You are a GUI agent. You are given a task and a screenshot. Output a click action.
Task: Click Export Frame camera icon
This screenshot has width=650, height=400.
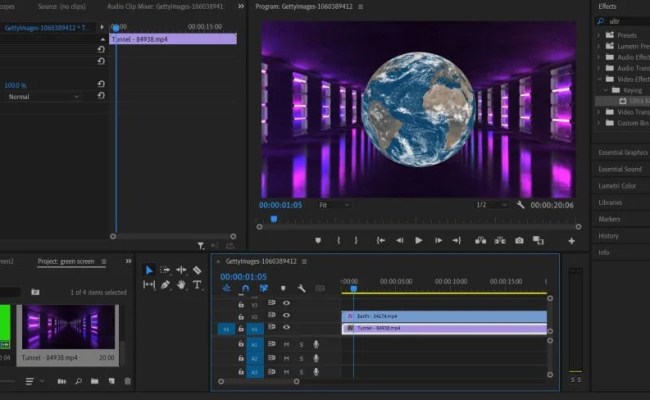(519, 240)
